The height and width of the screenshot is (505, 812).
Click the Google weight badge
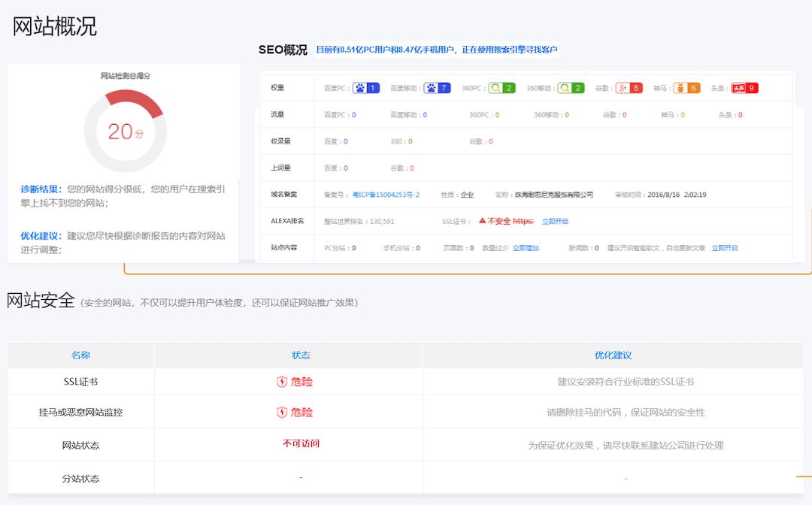pyautogui.click(x=629, y=88)
